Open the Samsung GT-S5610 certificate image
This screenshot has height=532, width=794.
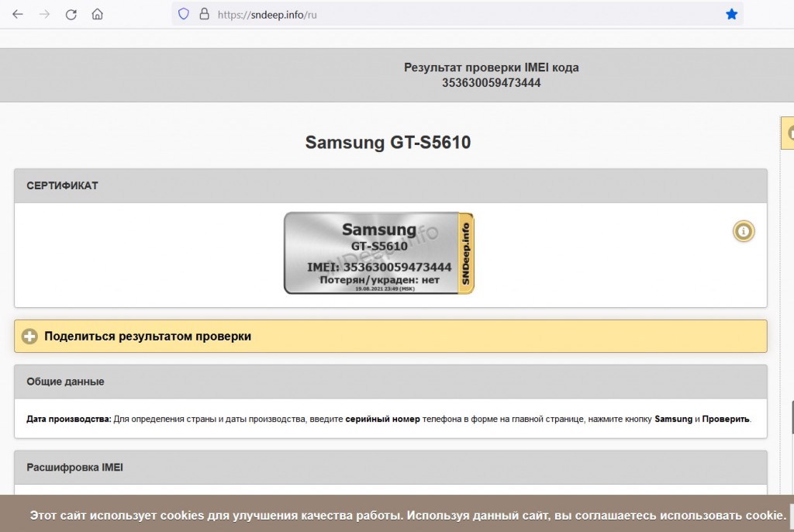[378, 254]
